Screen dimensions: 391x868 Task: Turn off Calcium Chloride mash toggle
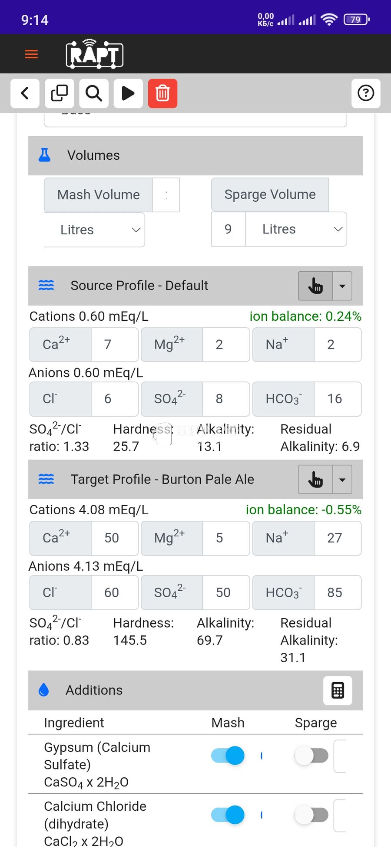tap(228, 815)
